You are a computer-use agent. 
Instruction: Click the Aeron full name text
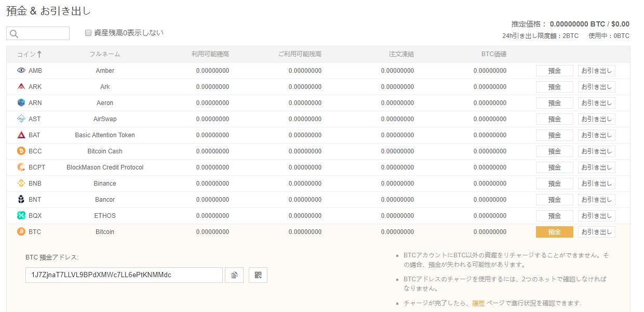pos(105,103)
